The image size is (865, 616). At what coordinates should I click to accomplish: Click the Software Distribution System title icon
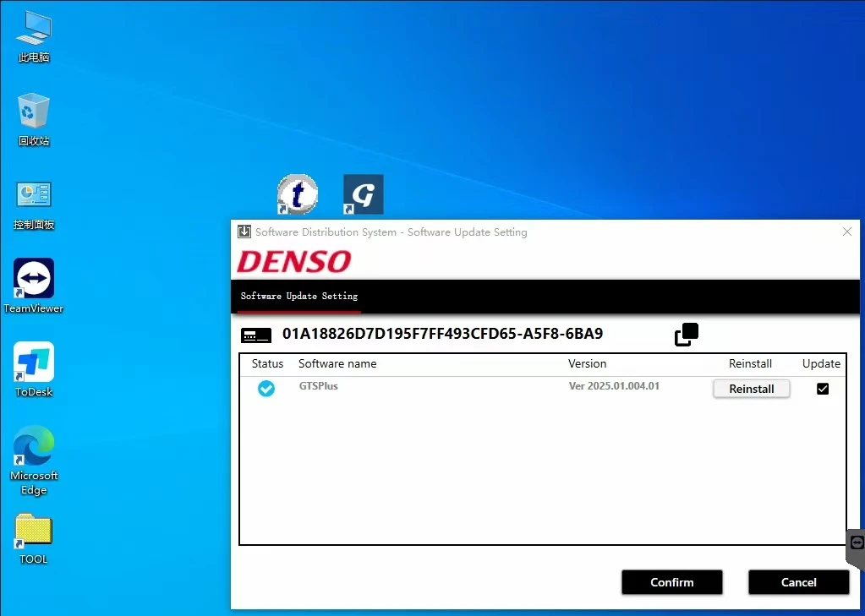[244, 232]
